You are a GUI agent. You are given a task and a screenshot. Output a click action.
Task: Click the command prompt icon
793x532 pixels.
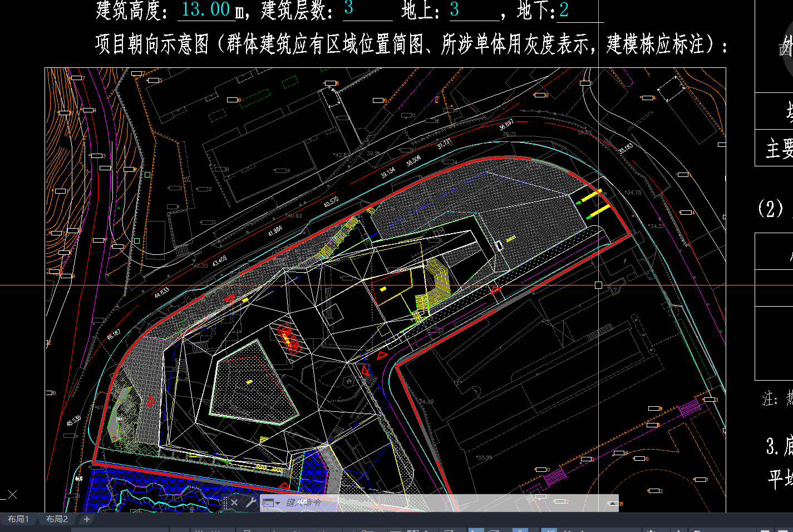[268, 503]
